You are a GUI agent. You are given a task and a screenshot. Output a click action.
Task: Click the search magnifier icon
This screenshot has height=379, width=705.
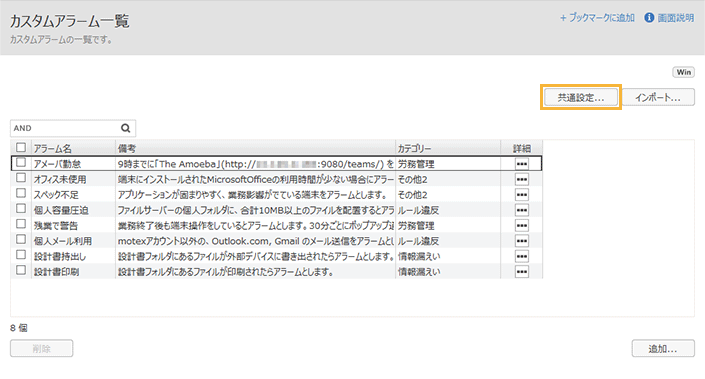pyautogui.click(x=125, y=128)
